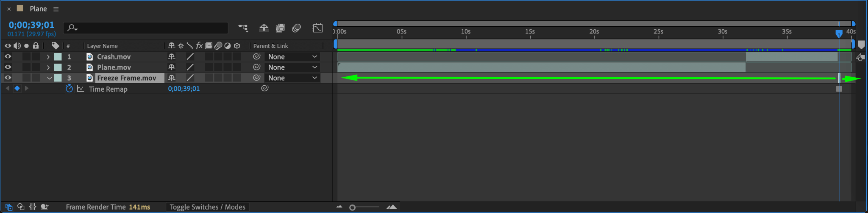Include Time Remap in graph editor set
The height and width of the screenshot is (213, 868).
coord(81,89)
